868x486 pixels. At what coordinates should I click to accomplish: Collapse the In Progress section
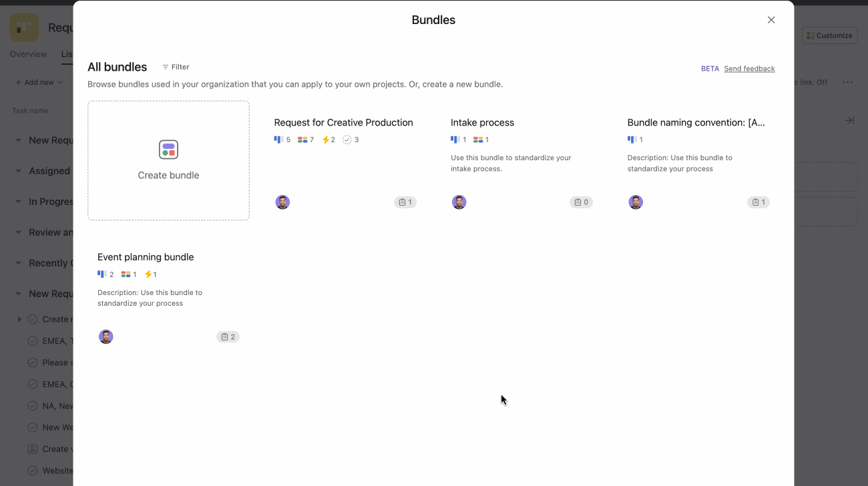tap(19, 202)
